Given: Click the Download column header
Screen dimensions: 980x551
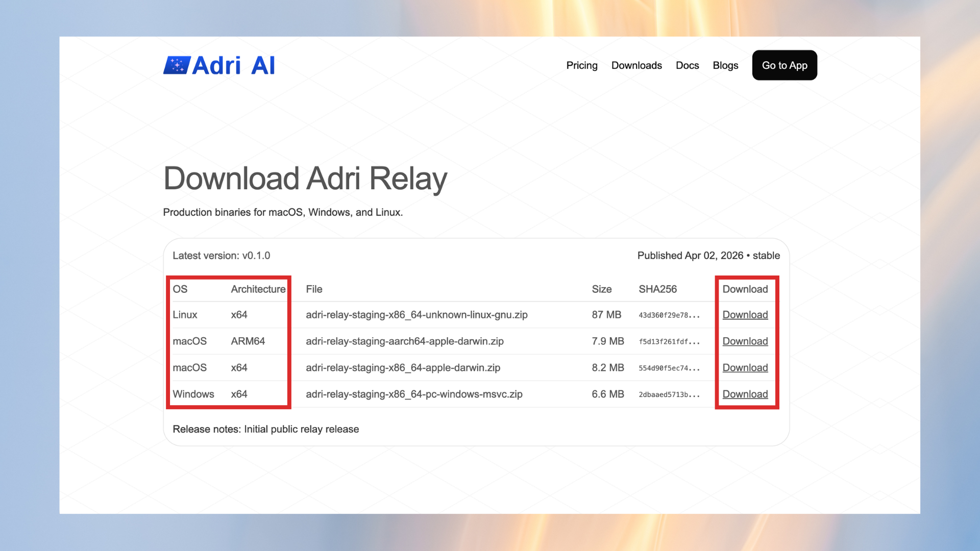Looking at the screenshot, I should [x=745, y=289].
